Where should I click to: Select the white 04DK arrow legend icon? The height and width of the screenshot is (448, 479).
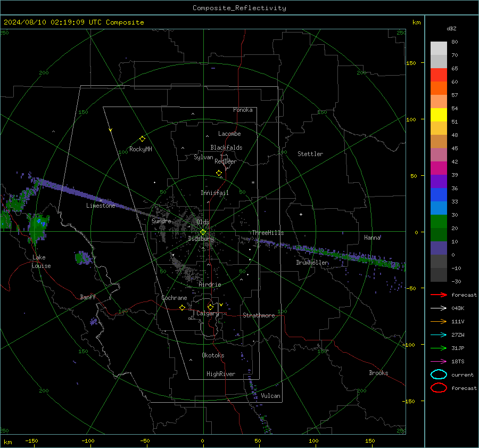coord(439,308)
